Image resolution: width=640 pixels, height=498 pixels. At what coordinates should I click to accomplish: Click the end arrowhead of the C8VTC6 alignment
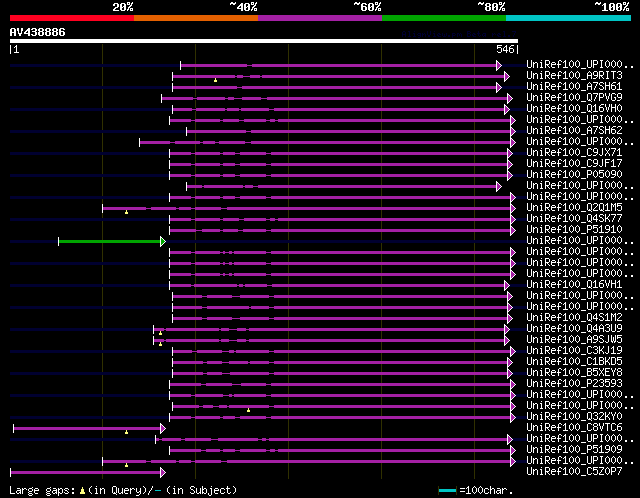[163, 429]
